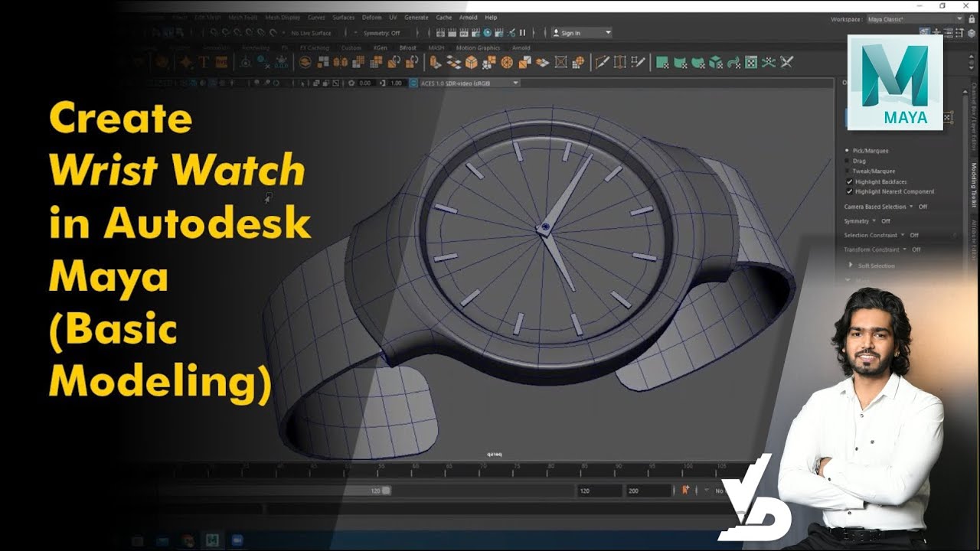Click the pause viewport update icon

click(522, 33)
